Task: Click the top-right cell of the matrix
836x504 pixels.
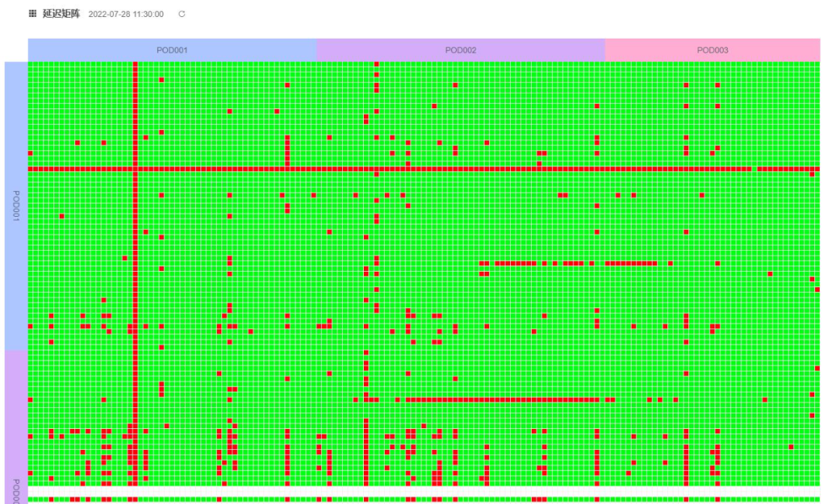Action: coord(817,64)
